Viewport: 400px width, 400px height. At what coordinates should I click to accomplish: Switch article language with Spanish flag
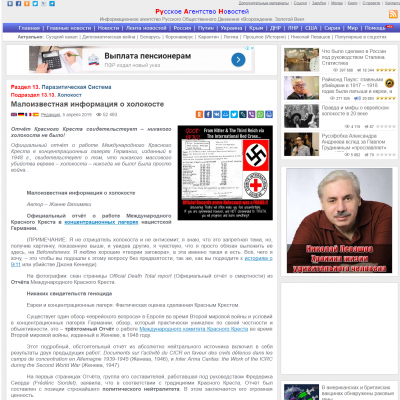point(36,114)
